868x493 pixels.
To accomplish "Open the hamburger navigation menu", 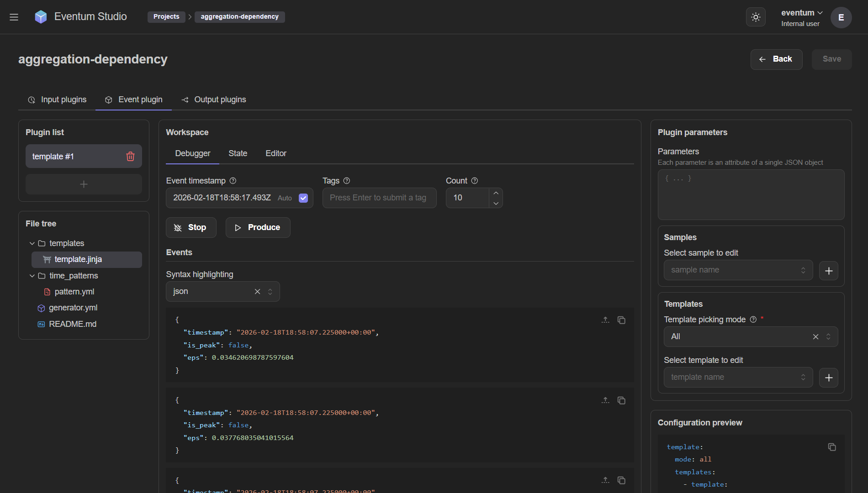I will pos(14,17).
